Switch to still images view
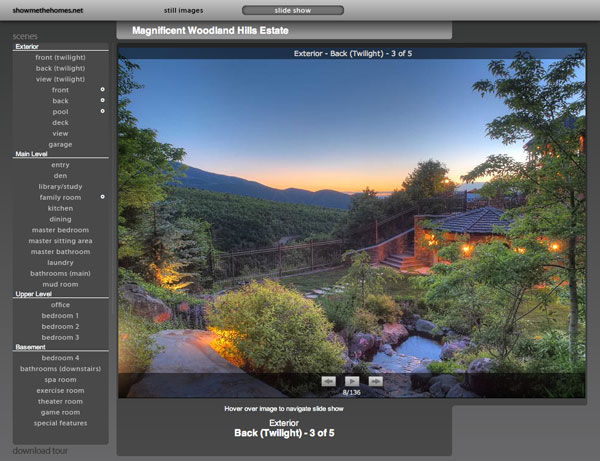600x461 pixels. 184,10
